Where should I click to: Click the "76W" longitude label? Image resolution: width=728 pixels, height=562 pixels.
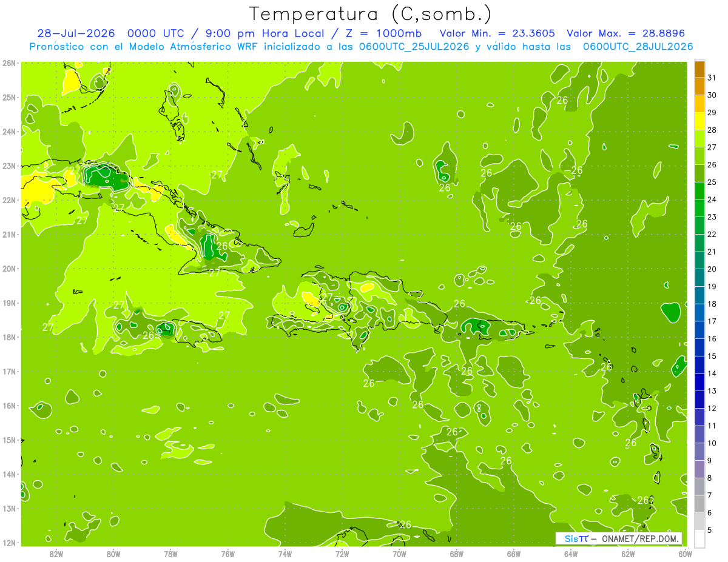(x=227, y=554)
